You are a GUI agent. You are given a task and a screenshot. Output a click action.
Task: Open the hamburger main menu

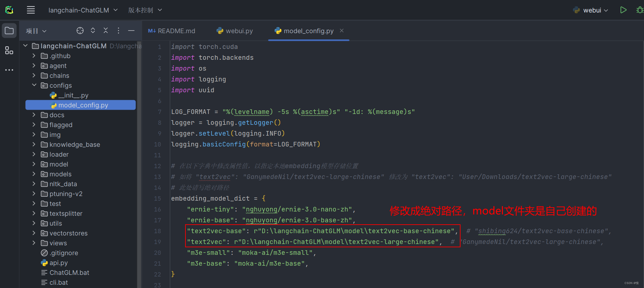pyautogui.click(x=31, y=10)
